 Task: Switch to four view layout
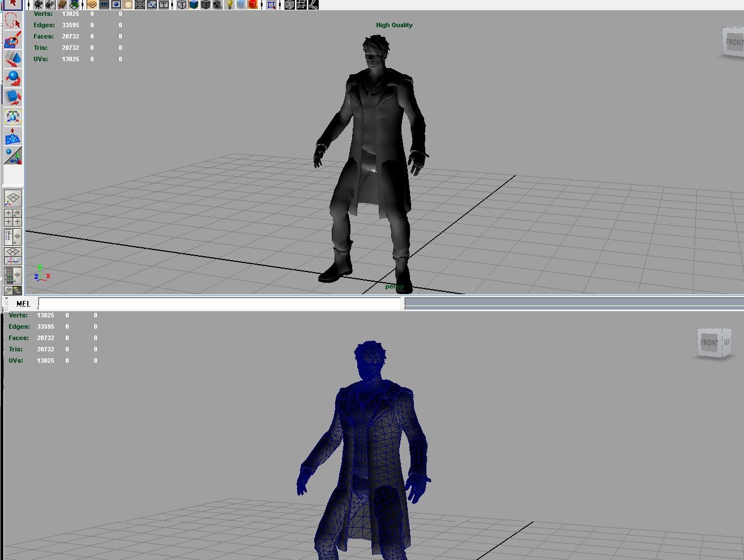coord(12,218)
